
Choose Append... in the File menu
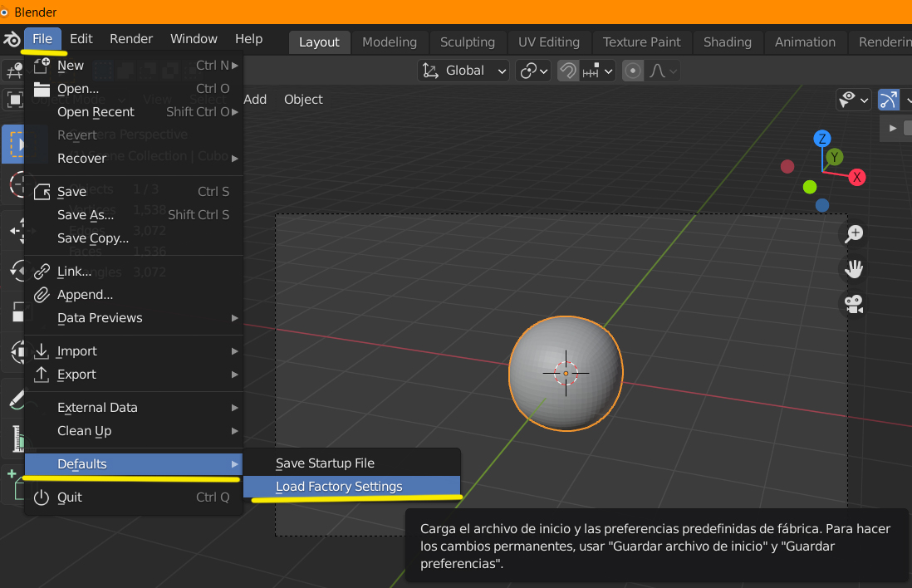(134, 295)
